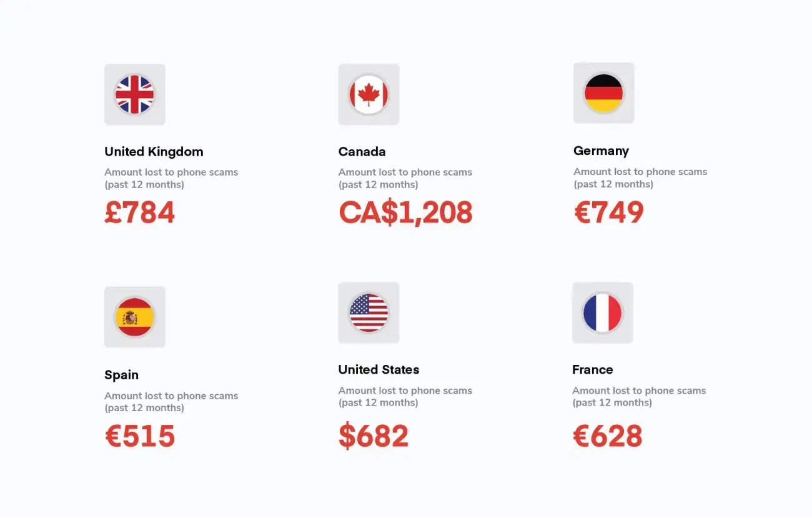Click the €515 amount figure
The height and width of the screenshot is (518, 812).
coord(140,436)
